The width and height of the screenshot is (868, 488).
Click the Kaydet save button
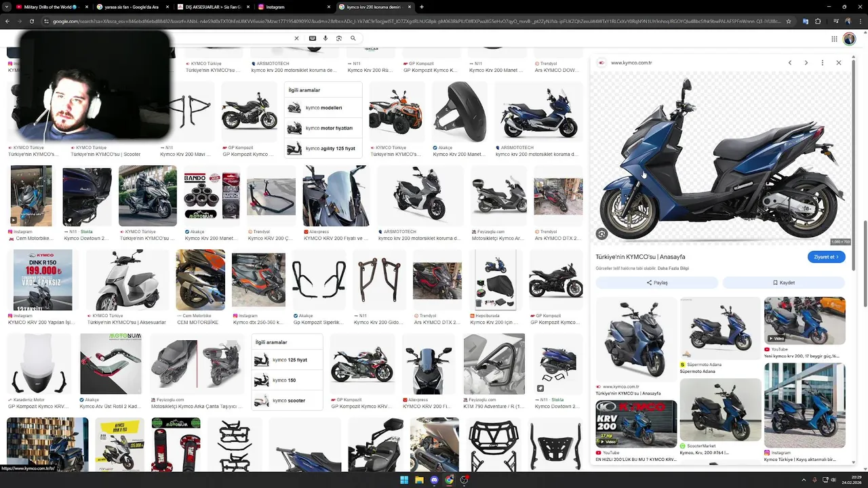click(x=784, y=283)
